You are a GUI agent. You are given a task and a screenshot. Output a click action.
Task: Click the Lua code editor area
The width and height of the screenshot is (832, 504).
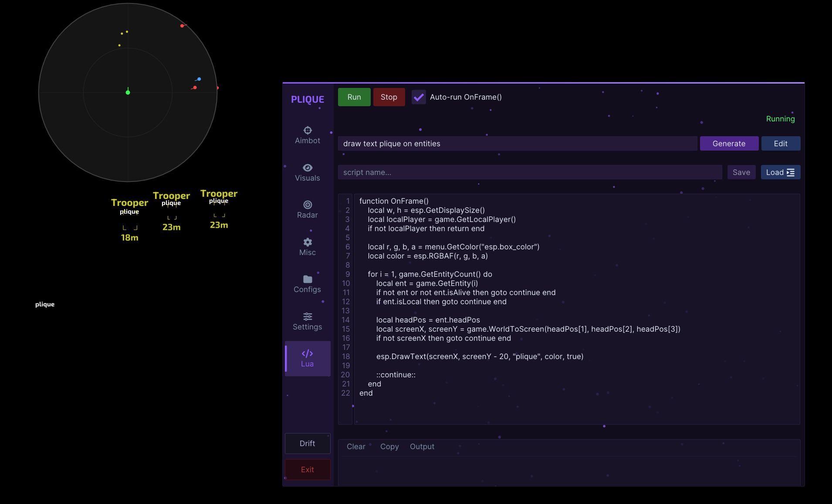pos(577,309)
